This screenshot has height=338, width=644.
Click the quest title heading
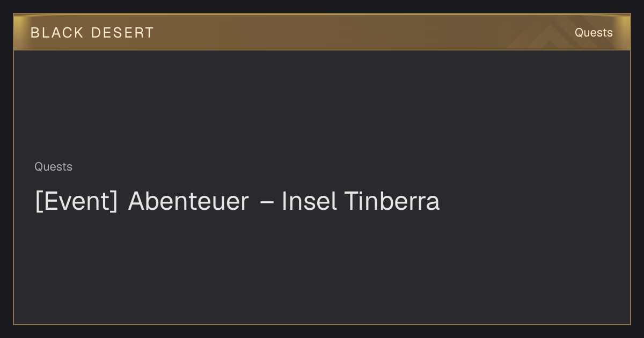[x=237, y=201]
